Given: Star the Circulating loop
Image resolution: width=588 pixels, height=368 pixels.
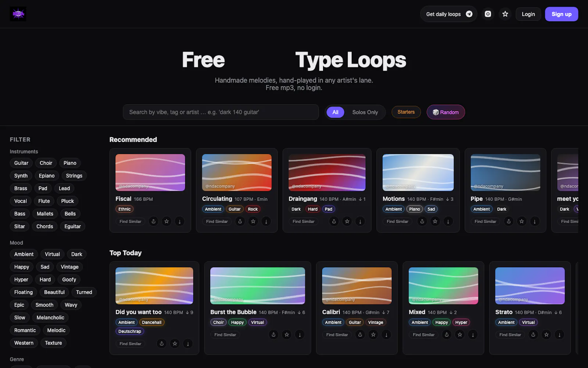Looking at the screenshot, I should coord(253,221).
